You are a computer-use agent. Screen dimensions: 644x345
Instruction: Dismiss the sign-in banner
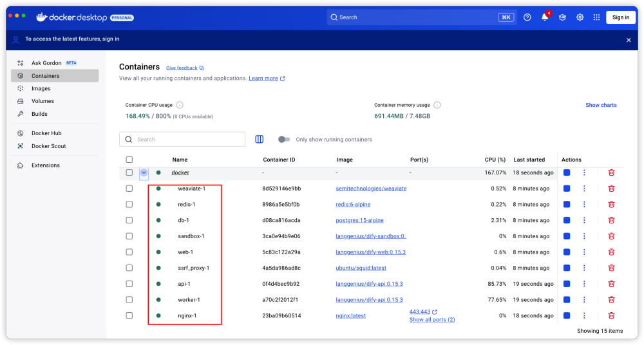coord(629,40)
